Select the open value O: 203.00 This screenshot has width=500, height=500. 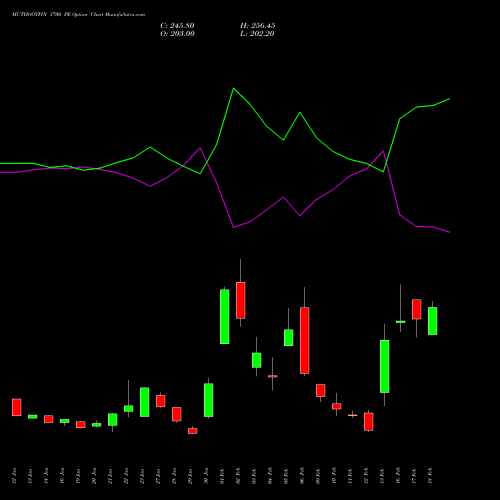tap(177, 34)
